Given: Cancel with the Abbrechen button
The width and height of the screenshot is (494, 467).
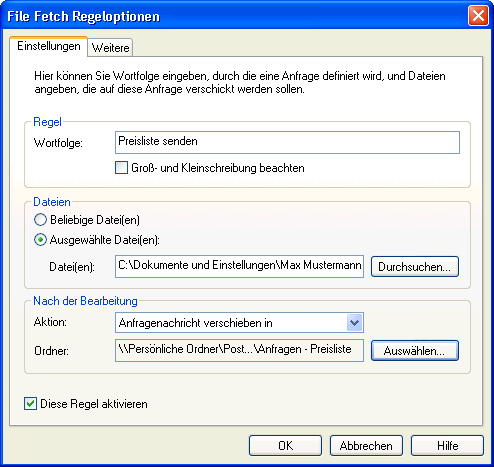Looking at the screenshot, I should coord(366,445).
